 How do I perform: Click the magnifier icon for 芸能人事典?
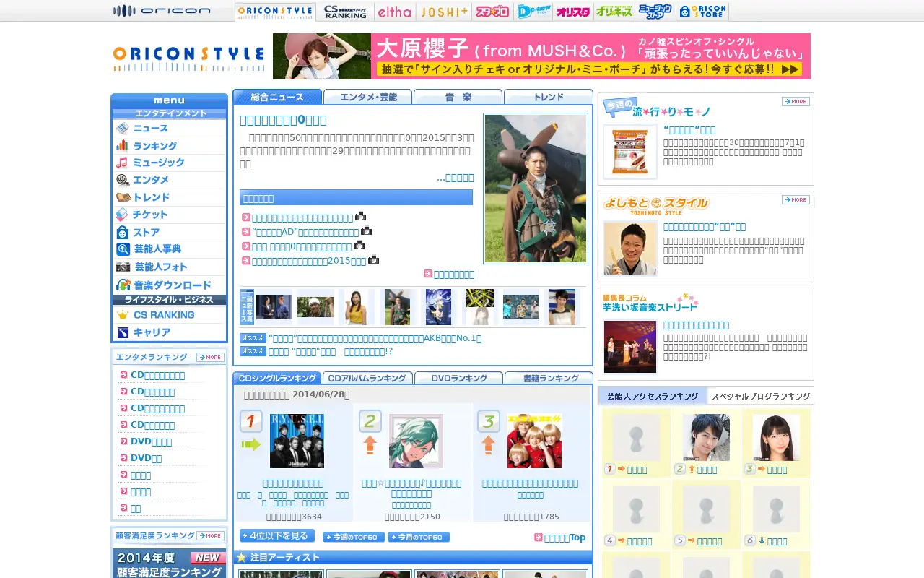click(123, 249)
